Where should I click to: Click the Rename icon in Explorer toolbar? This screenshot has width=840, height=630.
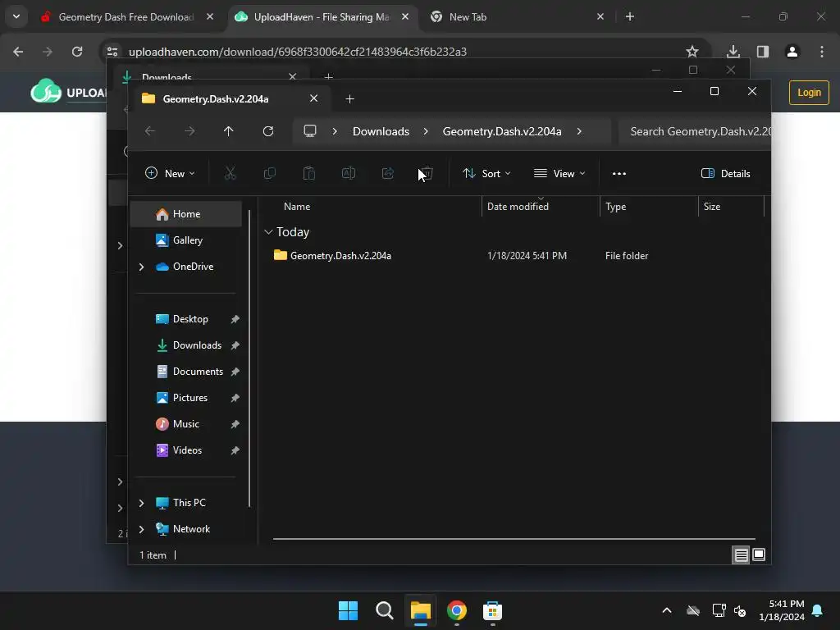[348, 174]
